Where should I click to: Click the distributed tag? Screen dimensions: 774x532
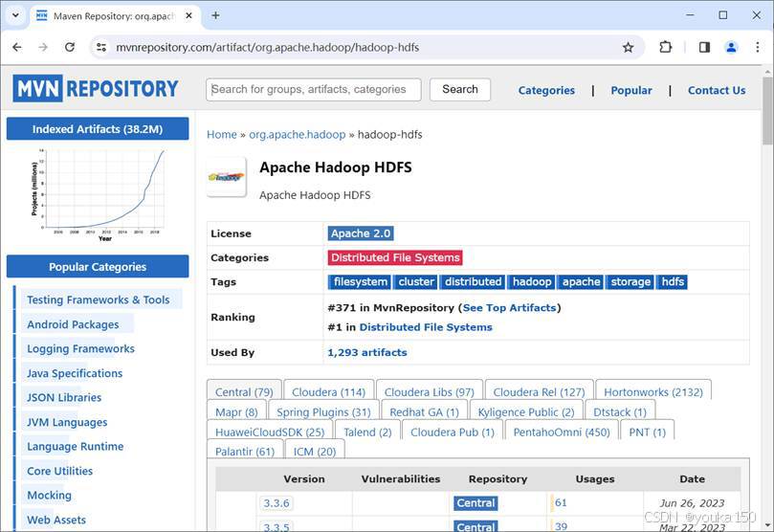(473, 282)
